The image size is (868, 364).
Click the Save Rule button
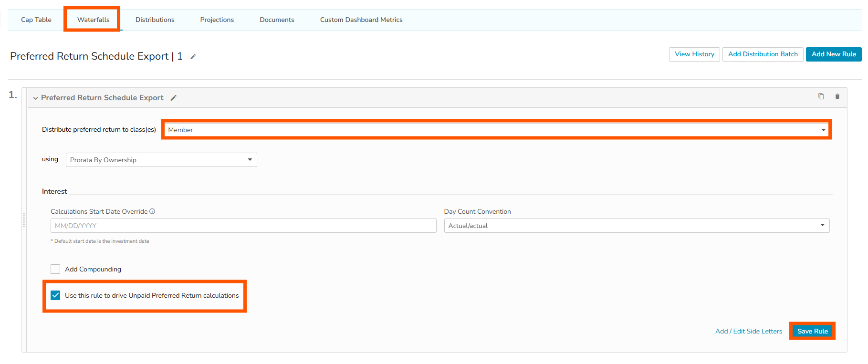(x=812, y=331)
